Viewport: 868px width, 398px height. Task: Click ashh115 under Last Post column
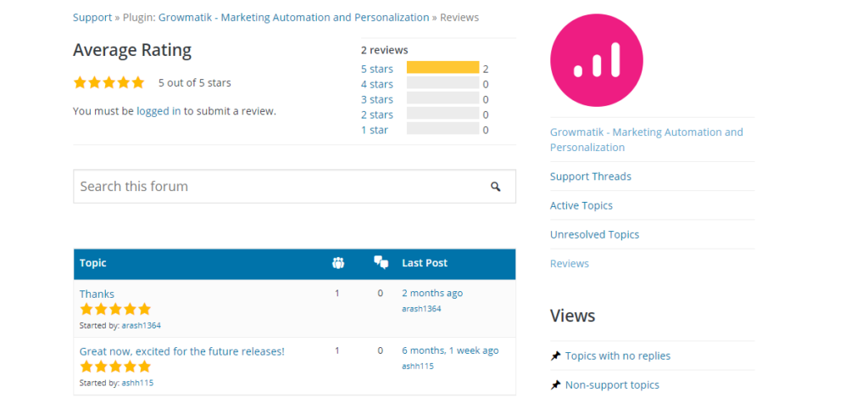coord(417,366)
